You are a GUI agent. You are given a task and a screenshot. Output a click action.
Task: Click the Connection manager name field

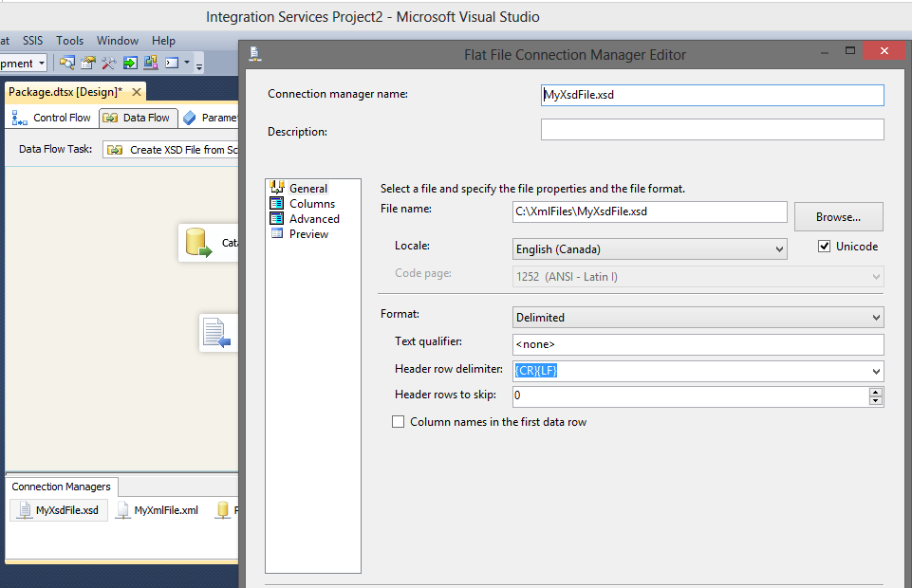click(713, 95)
